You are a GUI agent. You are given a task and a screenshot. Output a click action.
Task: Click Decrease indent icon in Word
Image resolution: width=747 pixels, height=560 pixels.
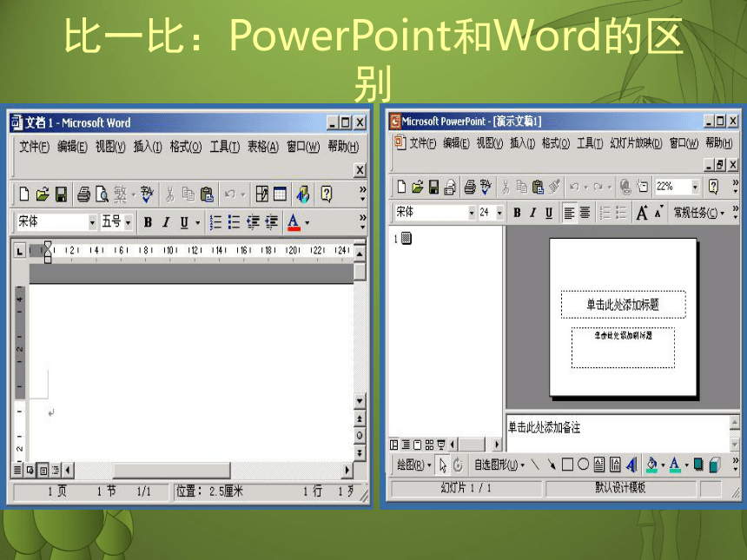[253, 222]
